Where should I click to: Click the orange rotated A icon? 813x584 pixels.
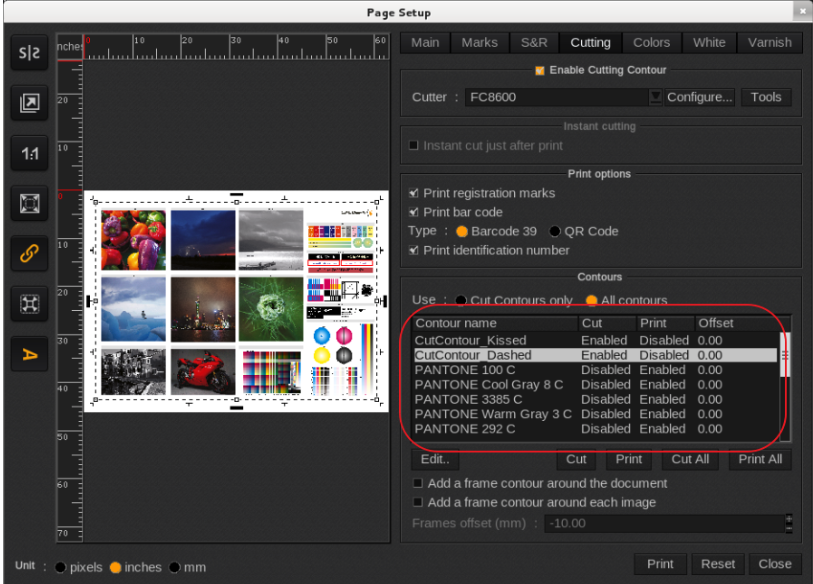[x=26, y=353]
